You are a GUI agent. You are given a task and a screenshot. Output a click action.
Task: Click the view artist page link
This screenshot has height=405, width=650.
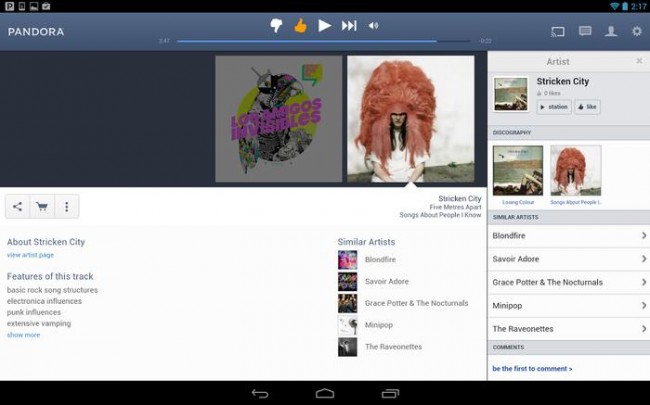tap(30, 255)
